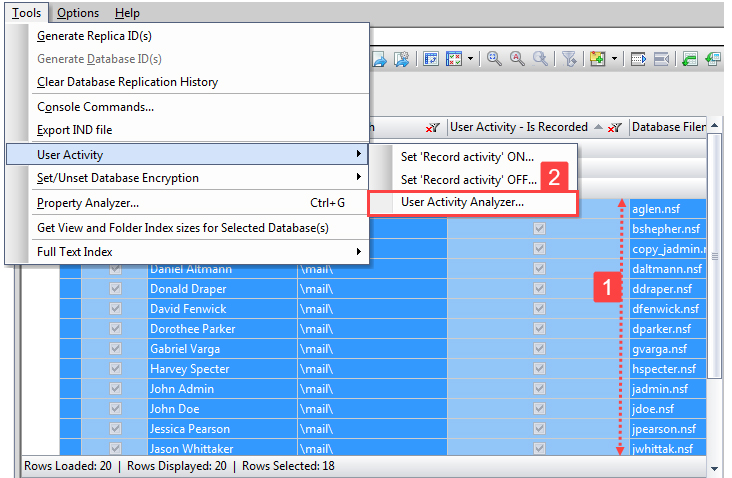The width and height of the screenshot is (732, 478).
Task: Toggle left checkbox in Harvey Specter row
Action: coord(115,369)
